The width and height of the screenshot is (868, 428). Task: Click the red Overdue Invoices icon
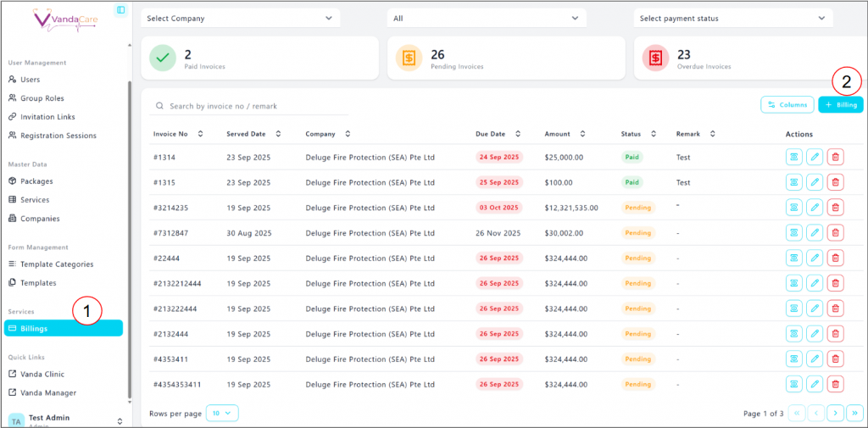click(655, 58)
